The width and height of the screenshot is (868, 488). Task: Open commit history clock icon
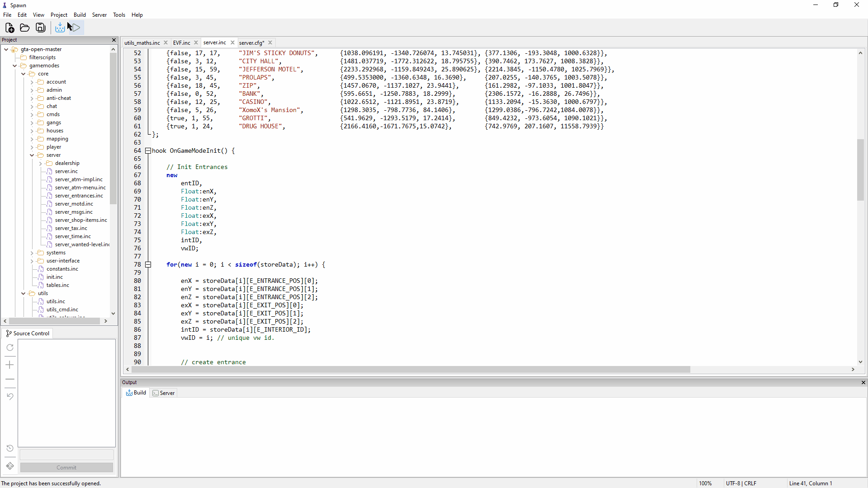tap(10, 448)
